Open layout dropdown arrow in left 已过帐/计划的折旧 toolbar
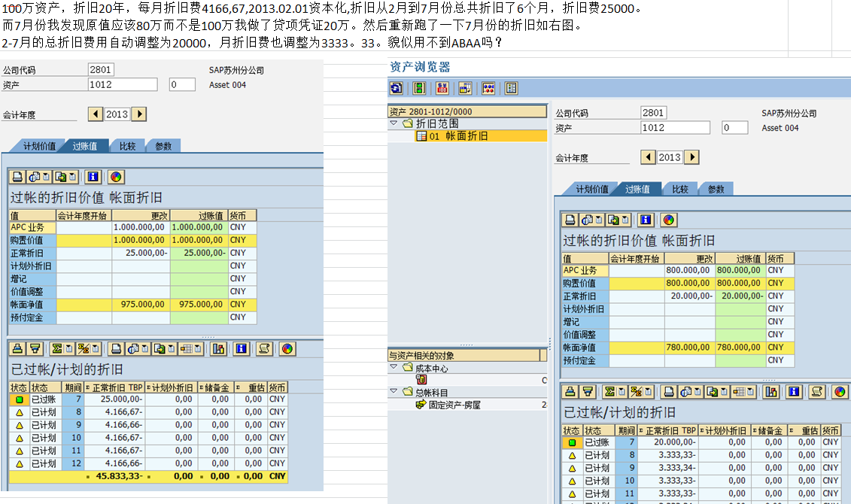 tap(198, 349)
